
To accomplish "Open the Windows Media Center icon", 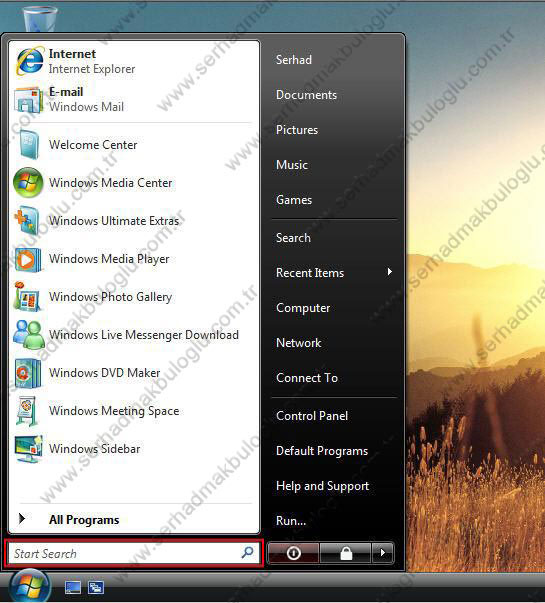I will click(28, 183).
